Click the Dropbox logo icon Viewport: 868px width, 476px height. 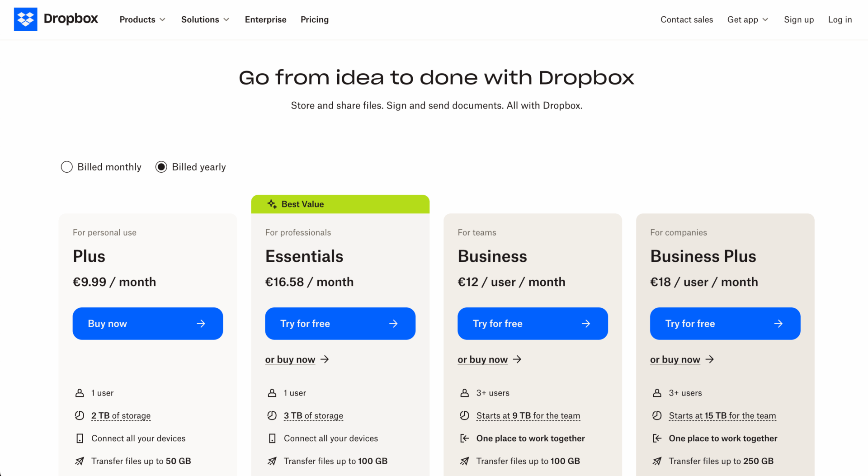(25, 19)
